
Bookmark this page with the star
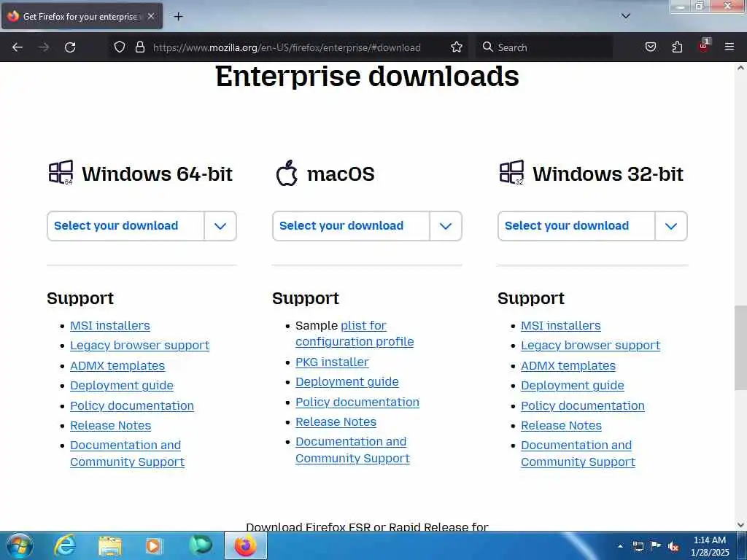click(x=457, y=47)
